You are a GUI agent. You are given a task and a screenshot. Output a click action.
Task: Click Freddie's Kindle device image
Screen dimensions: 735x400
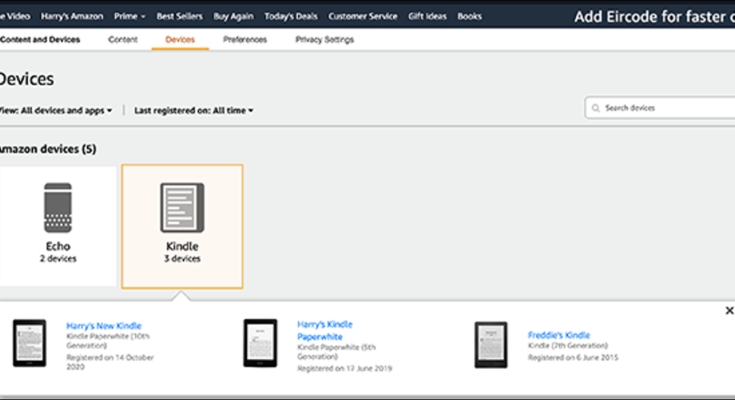pos(490,345)
